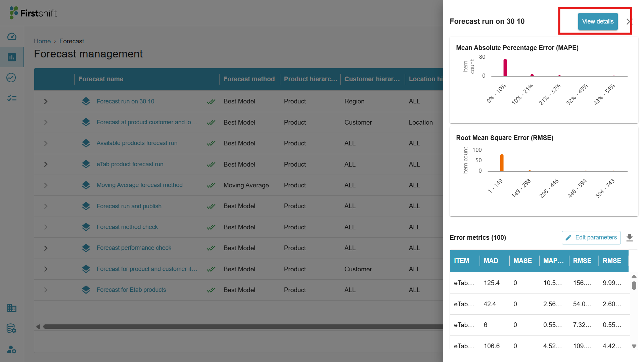Open the trend line sidebar icon
The image size is (644, 362).
11,78
